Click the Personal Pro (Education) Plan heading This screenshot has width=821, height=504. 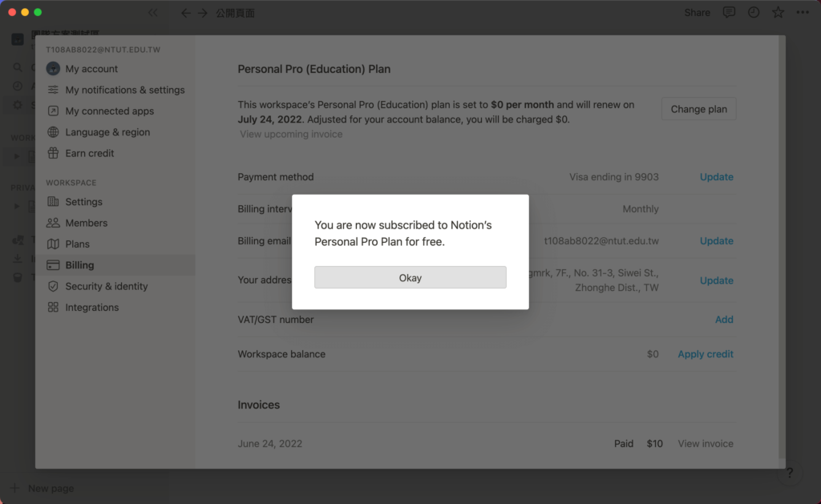(x=314, y=69)
